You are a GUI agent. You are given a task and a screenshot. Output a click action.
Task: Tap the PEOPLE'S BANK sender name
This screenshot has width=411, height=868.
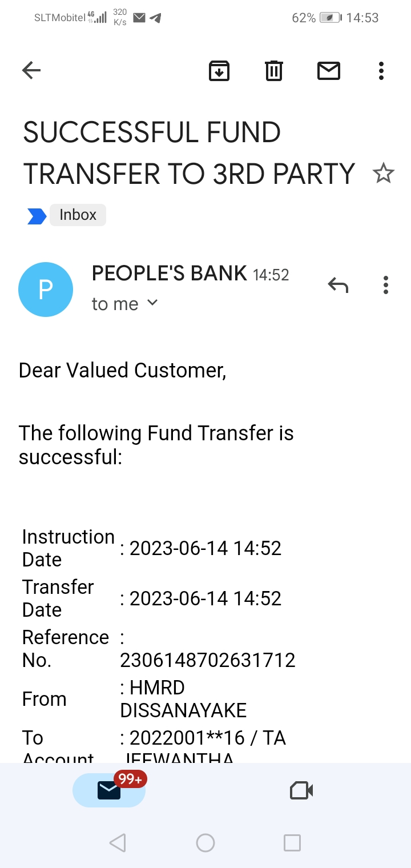(169, 274)
